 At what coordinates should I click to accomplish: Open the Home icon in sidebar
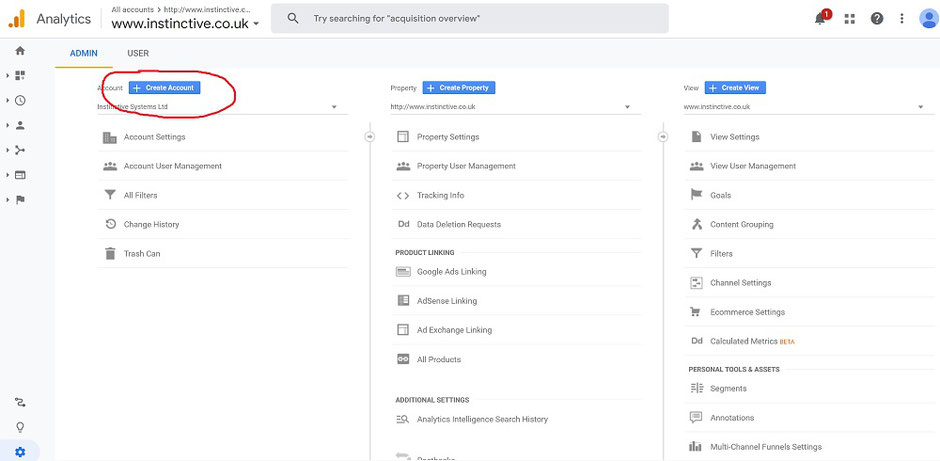(x=20, y=51)
